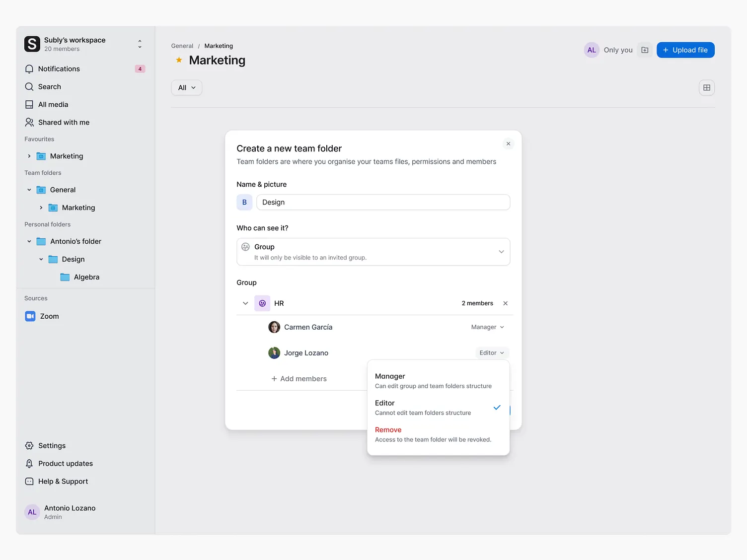View files Shared with me
The width and height of the screenshot is (747, 560).
coord(64,122)
